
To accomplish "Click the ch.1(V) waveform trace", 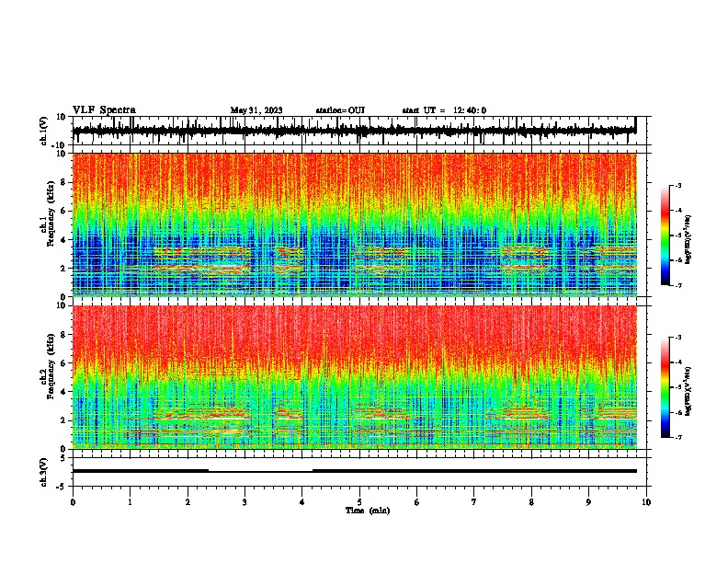I will point(354,131).
